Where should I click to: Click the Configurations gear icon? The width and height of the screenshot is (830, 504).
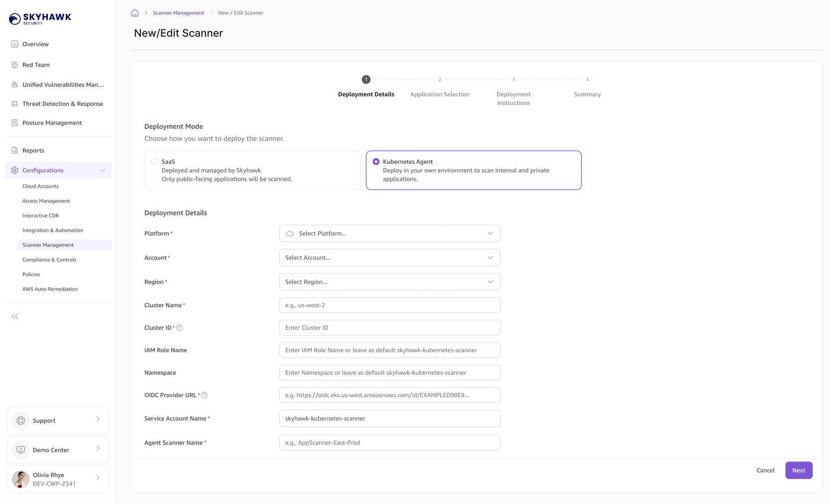click(x=15, y=170)
